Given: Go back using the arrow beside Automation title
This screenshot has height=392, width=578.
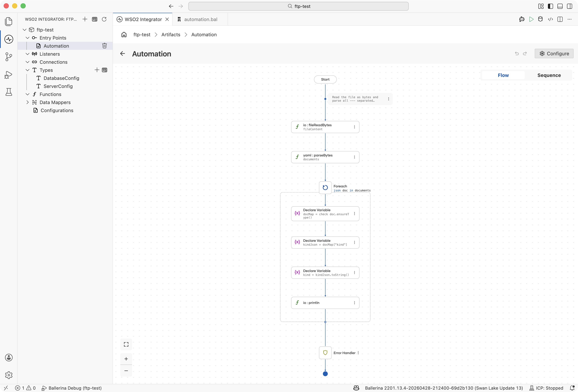Looking at the screenshot, I should [x=122, y=54].
